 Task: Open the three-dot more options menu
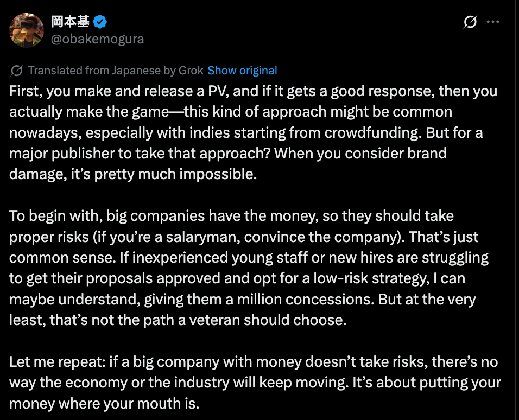point(493,22)
